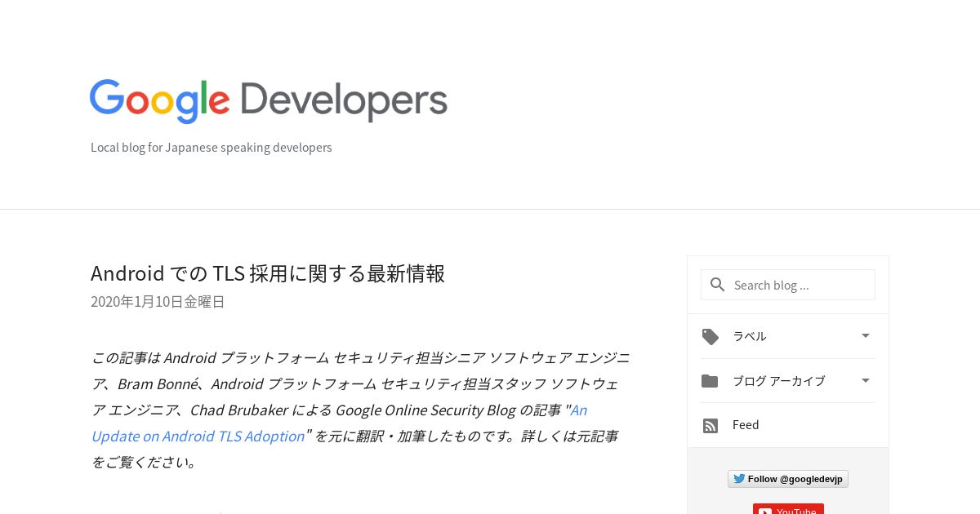Click the search magnifier icon
The height and width of the screenshot is (514, 980).
click(x=718, y=285)
